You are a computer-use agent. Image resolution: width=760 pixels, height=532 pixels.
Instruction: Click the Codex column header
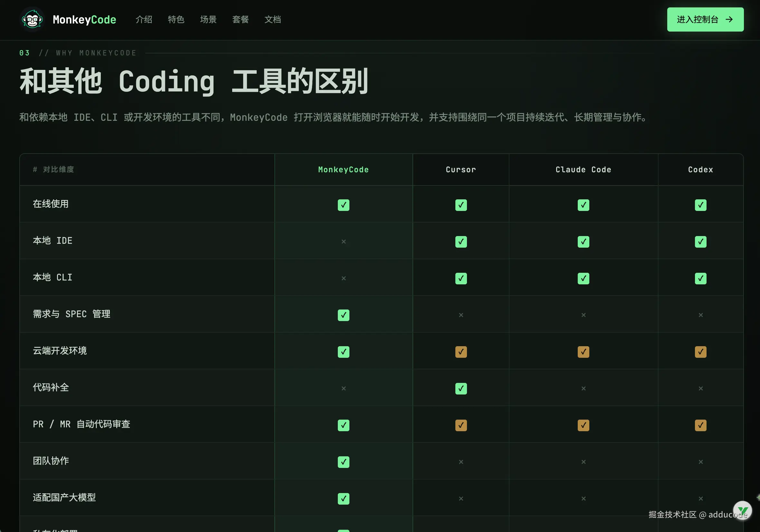[x=700, y=170]
